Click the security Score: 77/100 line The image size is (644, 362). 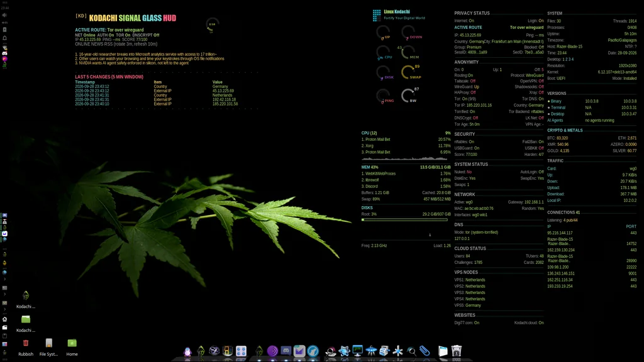[466, 155]
